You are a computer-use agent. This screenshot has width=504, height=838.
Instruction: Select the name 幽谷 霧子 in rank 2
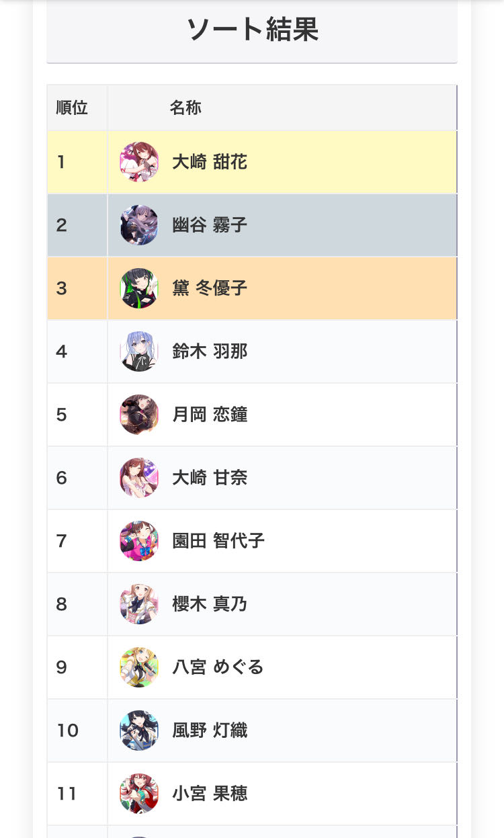pyautogui.click(x=210, y=225)
